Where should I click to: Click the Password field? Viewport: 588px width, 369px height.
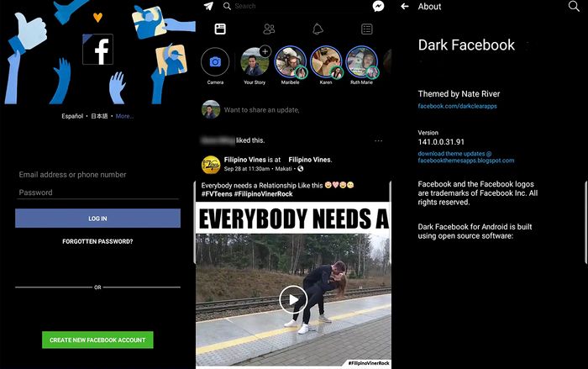(97, 192)
